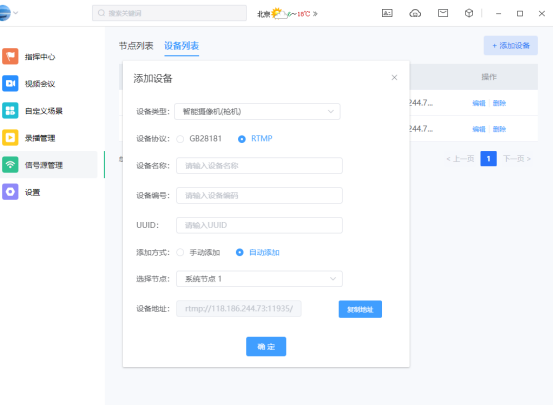Expand the 选择节点 dropdown
Image resolution: width=553 pixels, height=405 pixels.
(x=259, y=279)
